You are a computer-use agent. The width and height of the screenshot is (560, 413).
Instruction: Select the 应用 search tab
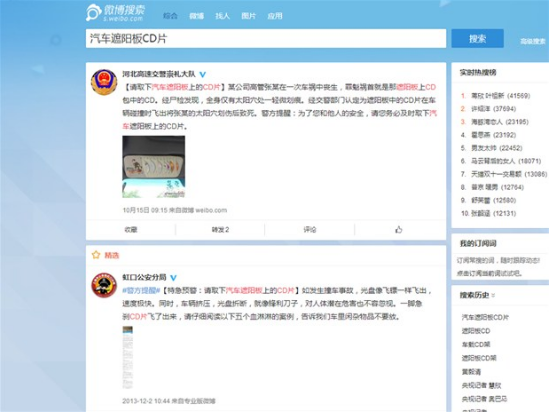(275, 16)
